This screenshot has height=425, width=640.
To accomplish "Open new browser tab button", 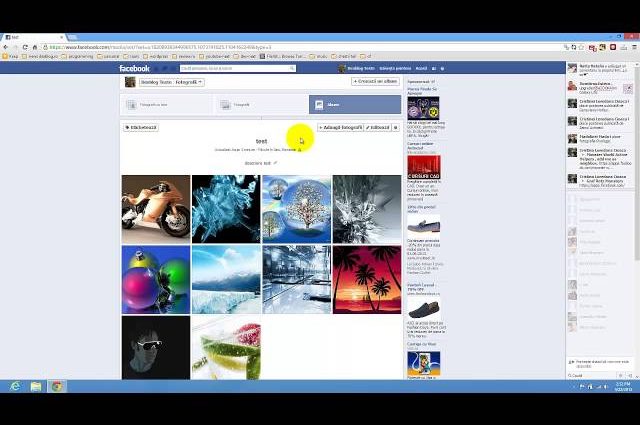I will (x=73, y=37).
